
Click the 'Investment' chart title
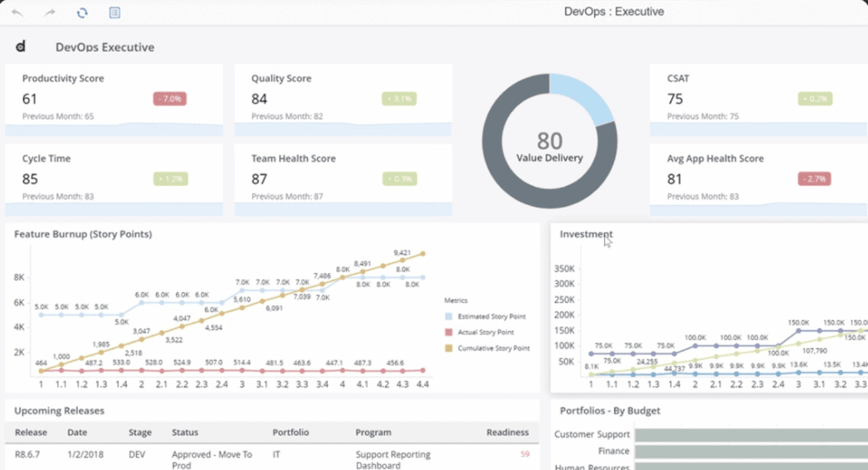click(586, 234)
